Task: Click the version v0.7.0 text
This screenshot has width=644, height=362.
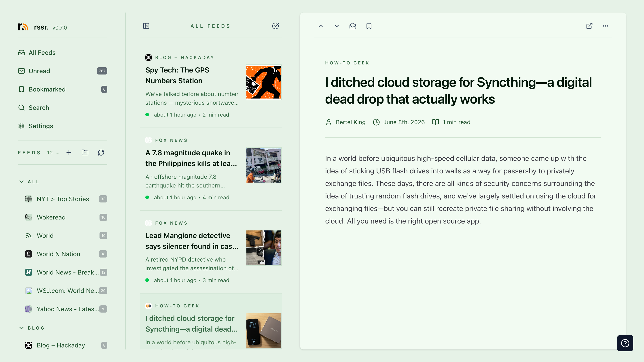Action: tap(59, 28)
